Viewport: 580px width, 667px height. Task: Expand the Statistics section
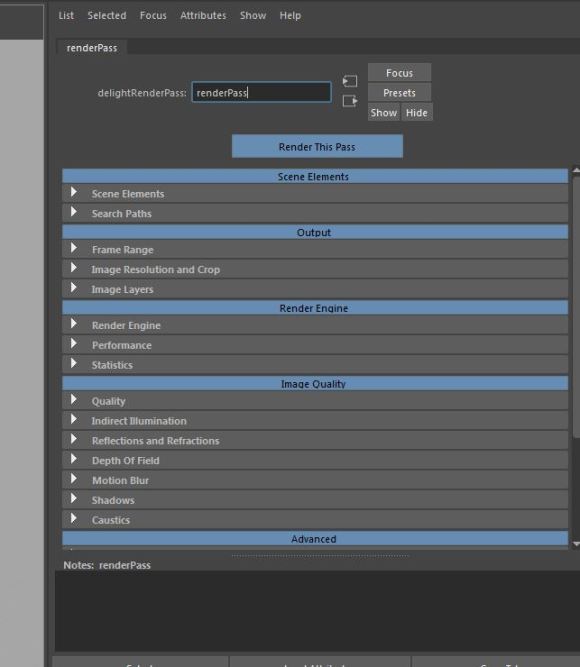[315, 365]
